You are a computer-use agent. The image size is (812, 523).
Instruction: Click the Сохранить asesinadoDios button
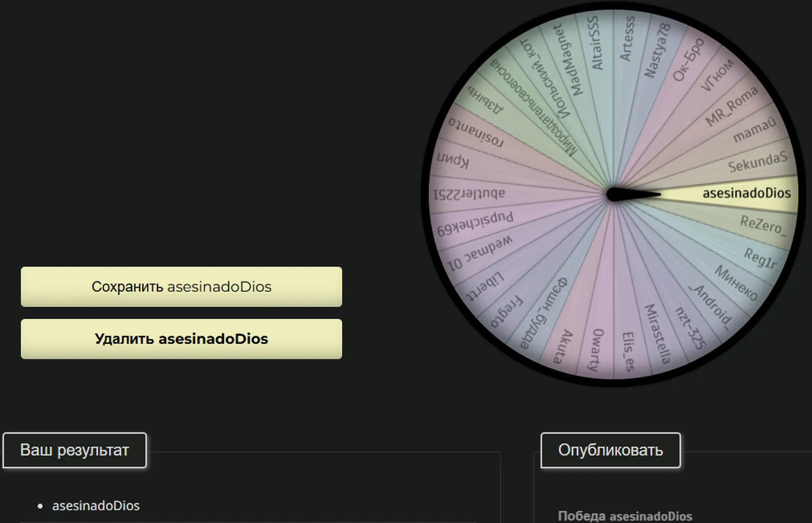click(x=181, y=287)
